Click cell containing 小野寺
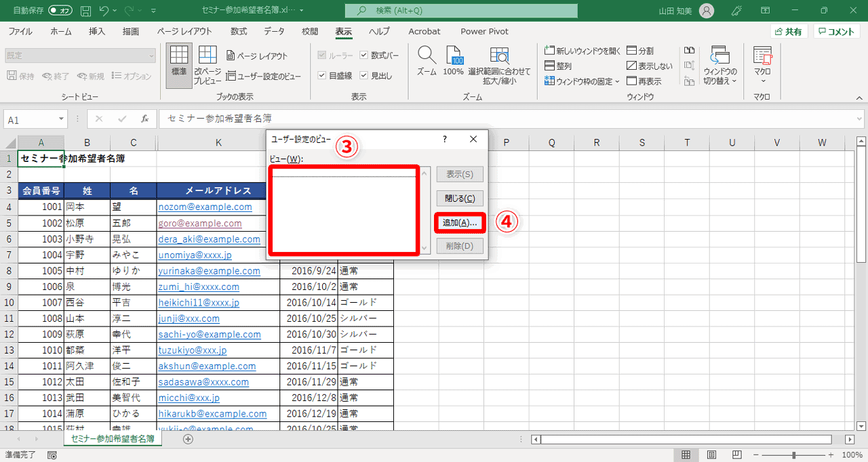 point(87,238)
